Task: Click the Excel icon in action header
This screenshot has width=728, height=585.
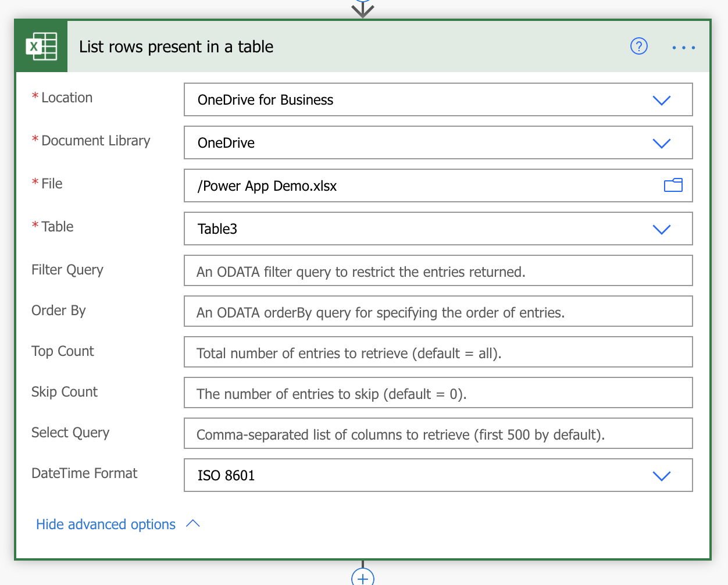Action: pos(41,47)
